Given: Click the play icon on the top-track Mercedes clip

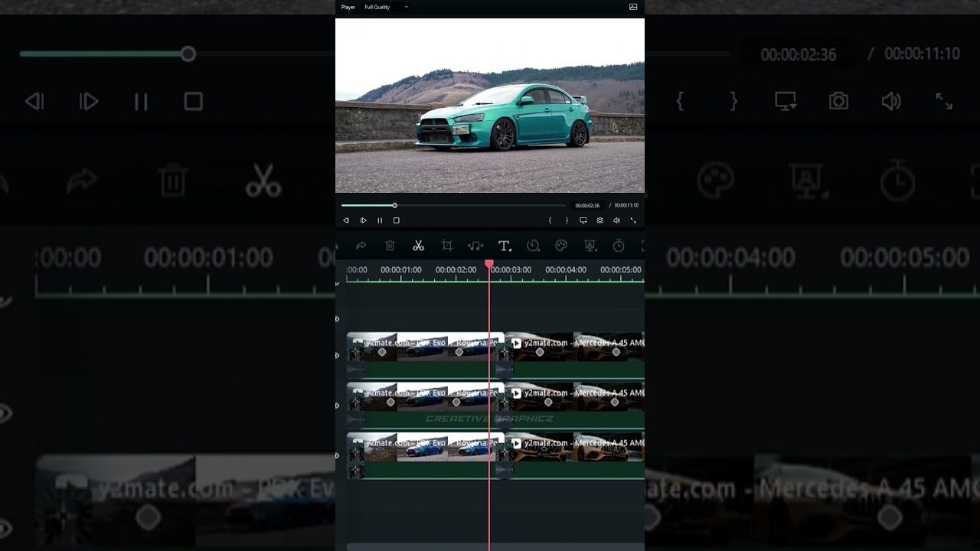Looking at the screenshot, I should point(516,343).
